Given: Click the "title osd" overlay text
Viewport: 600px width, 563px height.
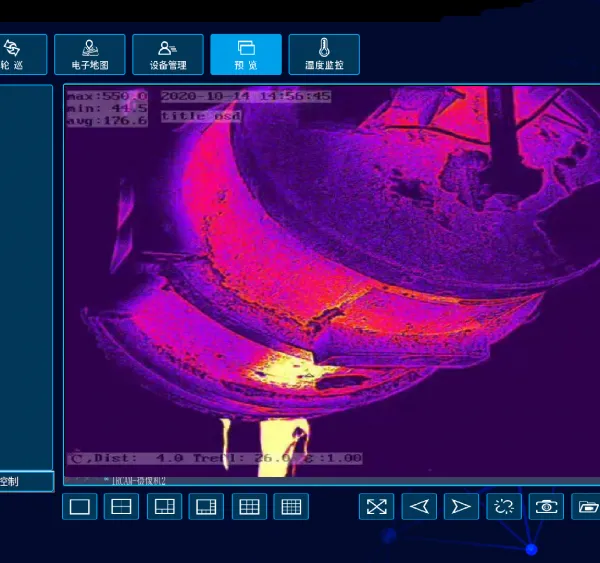Looking at the screenshot, I should [201, 116].
